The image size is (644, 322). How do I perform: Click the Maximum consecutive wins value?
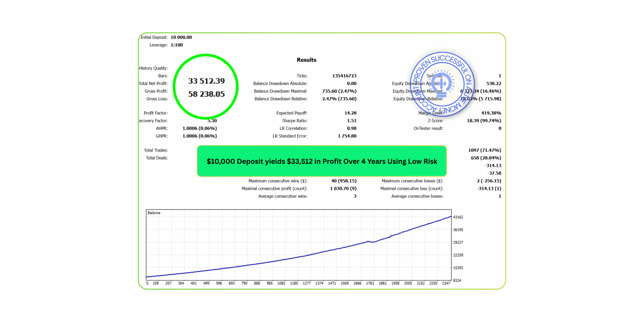343,181
